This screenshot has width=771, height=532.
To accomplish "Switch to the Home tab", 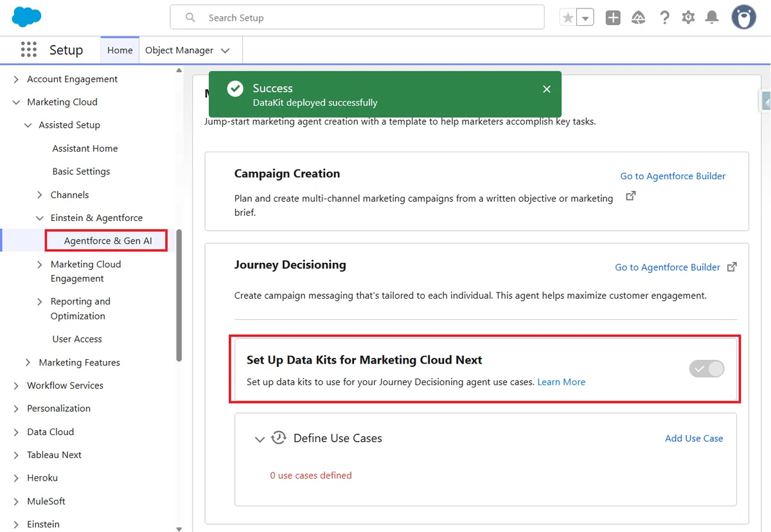I will (x=120, y=50).
